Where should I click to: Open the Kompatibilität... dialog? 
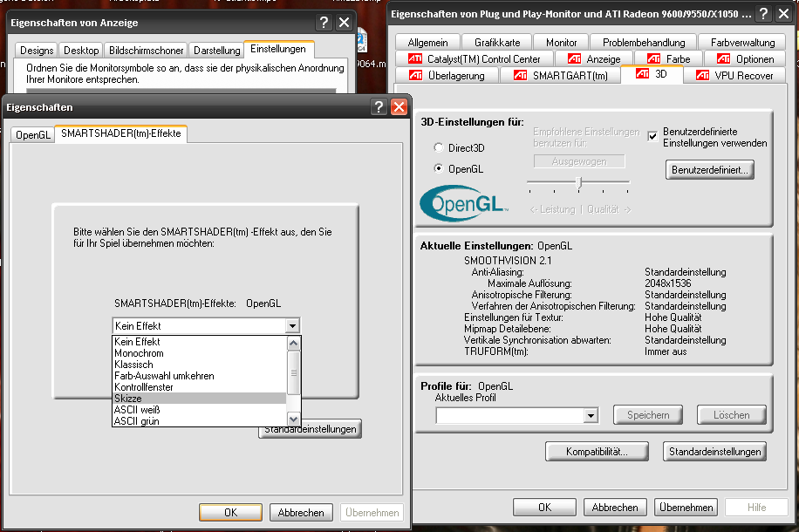pyautogui.click(x=597, y=452)
